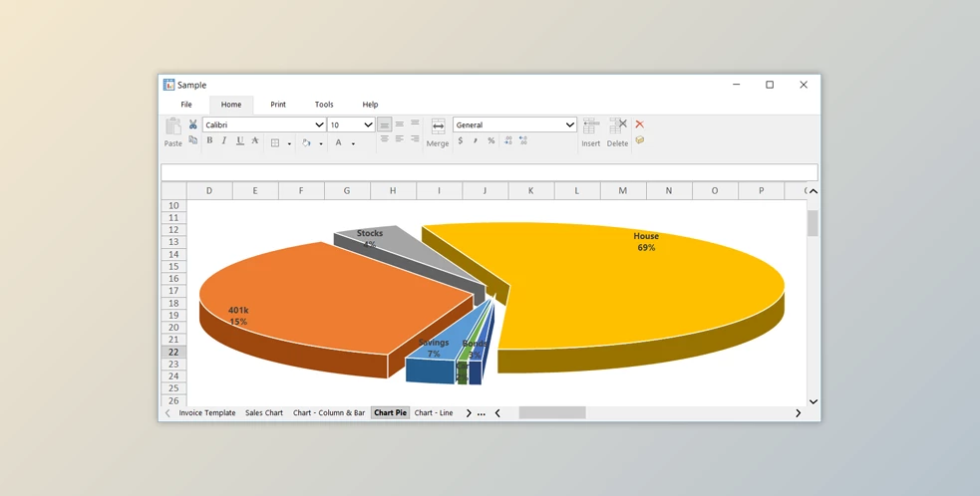980x496 pixels.
Task: Click vertical scrollbar down arrow
Action: tap(814, 401)
